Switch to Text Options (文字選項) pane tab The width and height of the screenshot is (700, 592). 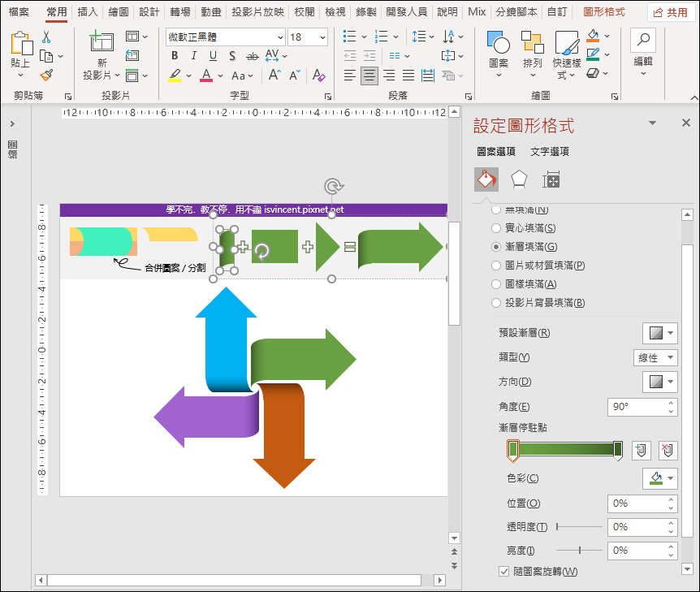pos(550,152)
